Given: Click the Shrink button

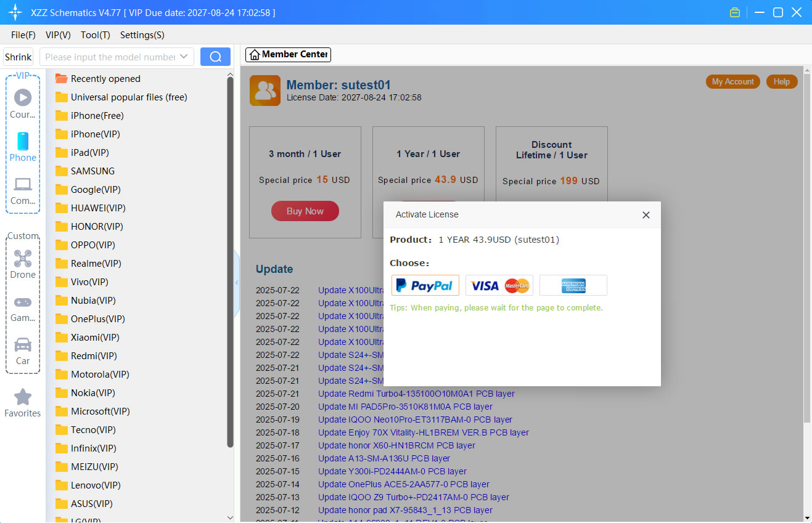Looking at the screenshot, I should point(18,57).
